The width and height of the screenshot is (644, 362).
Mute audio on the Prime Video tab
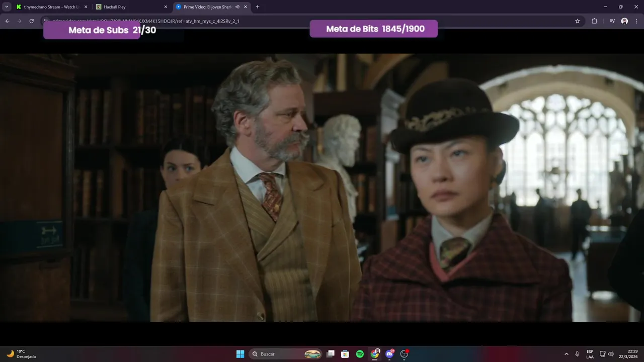237,7
